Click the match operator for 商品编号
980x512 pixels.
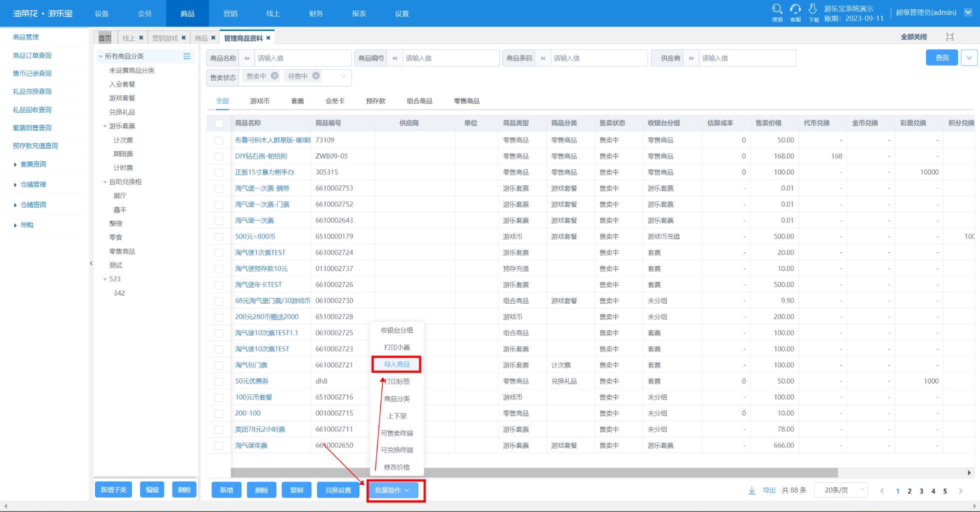[x=395, y=58]
